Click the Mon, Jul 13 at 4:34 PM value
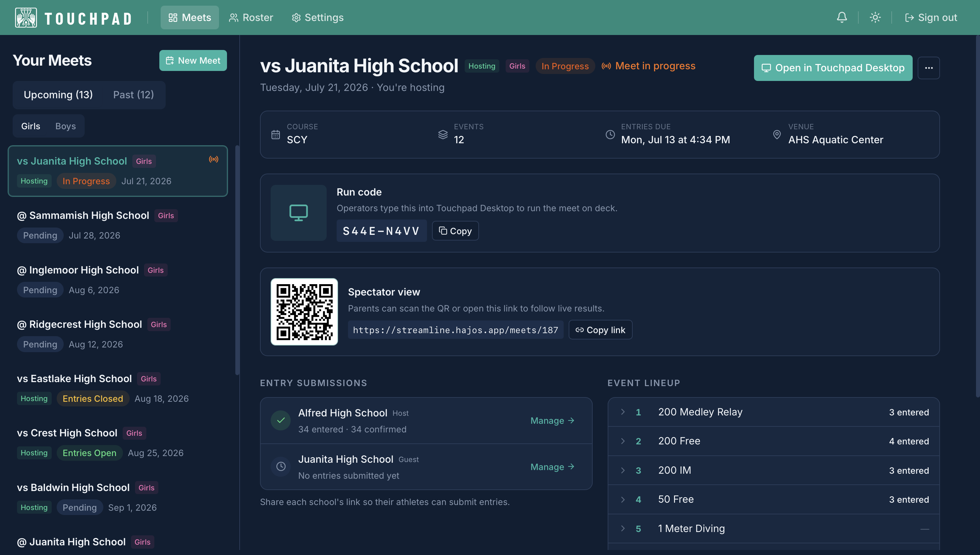 point(675,140)
